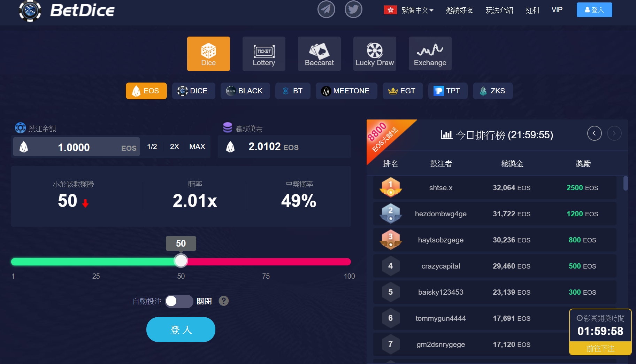Select the MEETONE token
Viewport: 636px width, 364px height.
pyautogui.click(x=346, y=91)
